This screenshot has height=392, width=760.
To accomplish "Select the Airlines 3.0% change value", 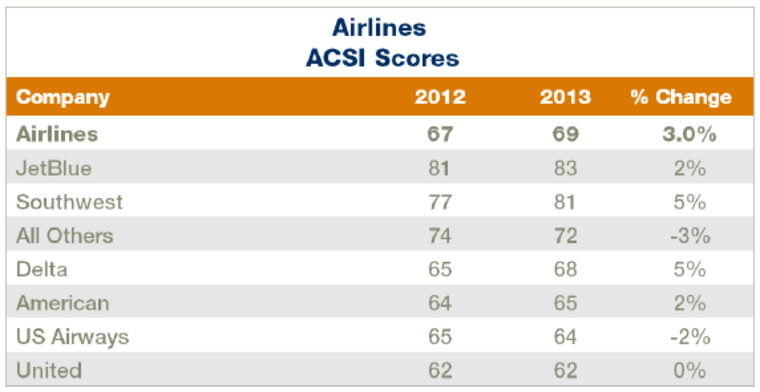I will (x=690, y=134).
